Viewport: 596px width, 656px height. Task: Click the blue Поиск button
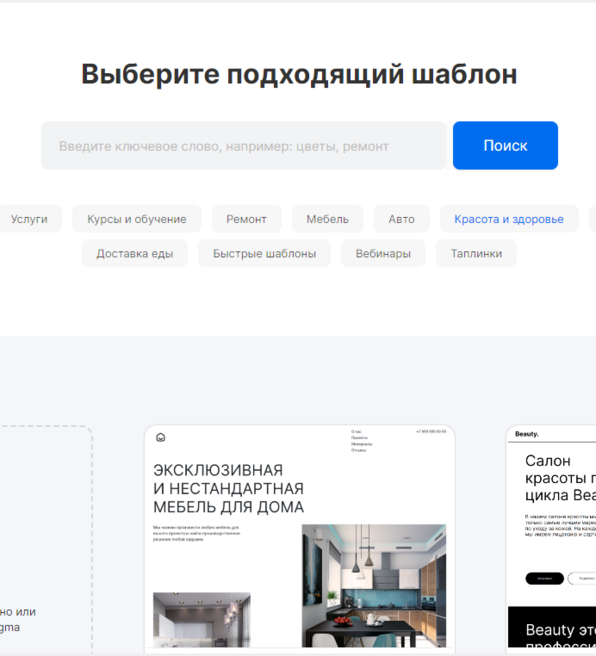(x=505, y=146)
